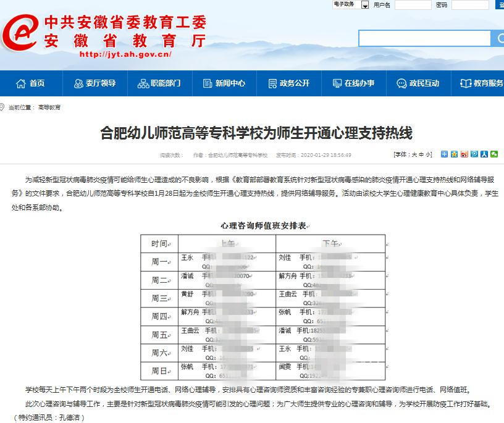504x423 pixels.
Task: Click 王永 in the 周一 morning cell
Action: coord(187,258)
